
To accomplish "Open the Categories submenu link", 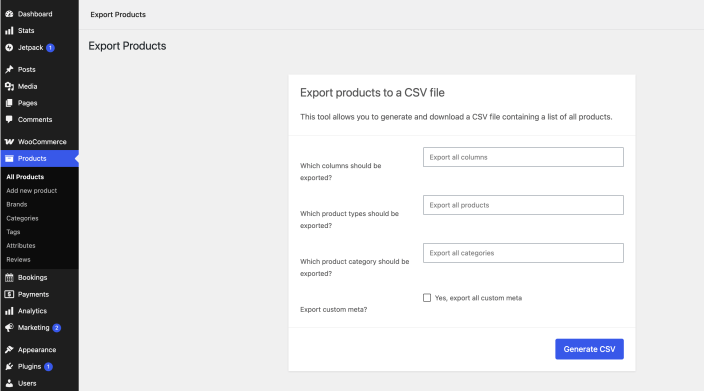I will [x=22, y=218].
